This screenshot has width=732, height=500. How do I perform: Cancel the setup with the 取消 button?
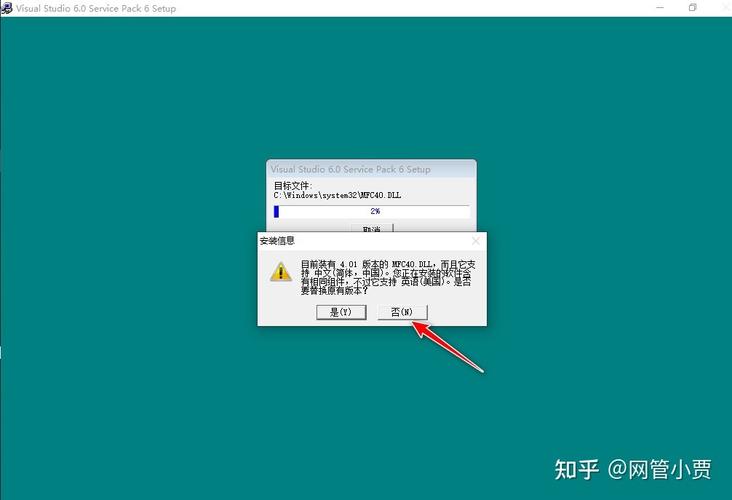click(372, 228)
